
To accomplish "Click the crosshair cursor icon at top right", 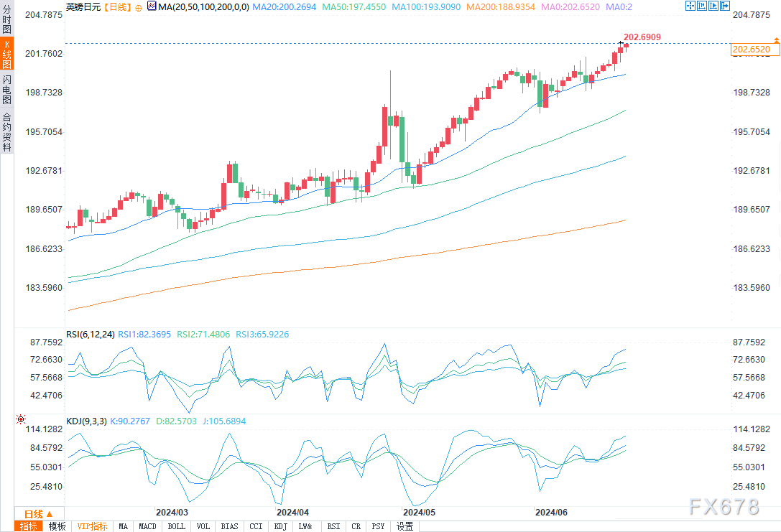I will click(690, 6).
